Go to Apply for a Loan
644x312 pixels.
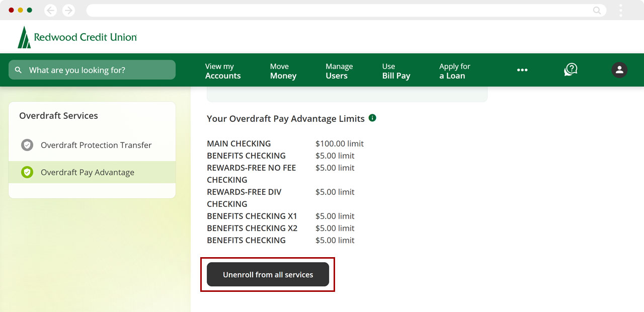(x=454, y=71)
